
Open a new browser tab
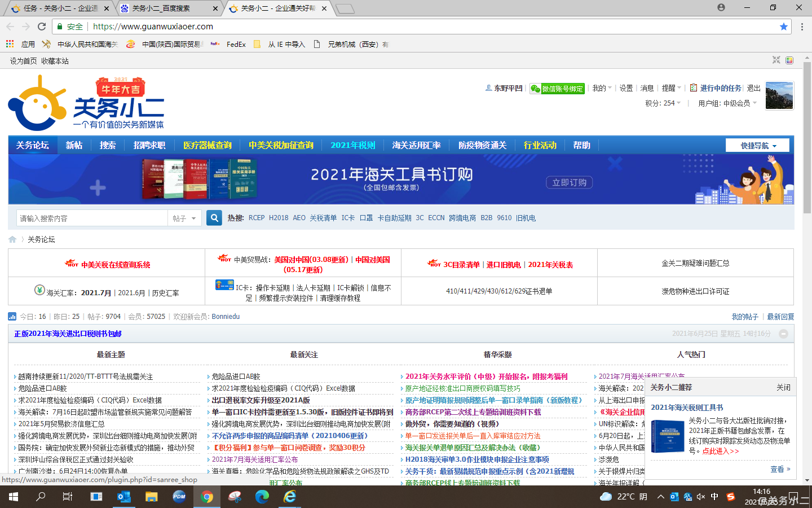coord(345,8)
